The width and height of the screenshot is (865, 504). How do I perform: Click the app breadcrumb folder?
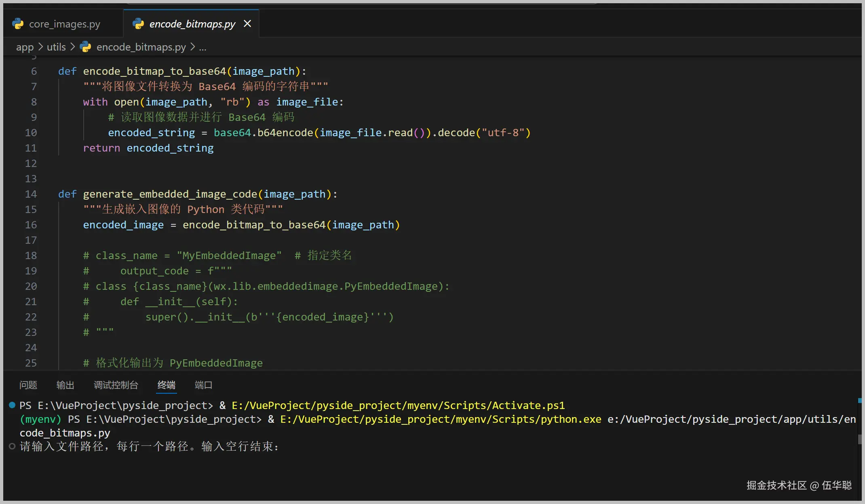pos(25,47)
